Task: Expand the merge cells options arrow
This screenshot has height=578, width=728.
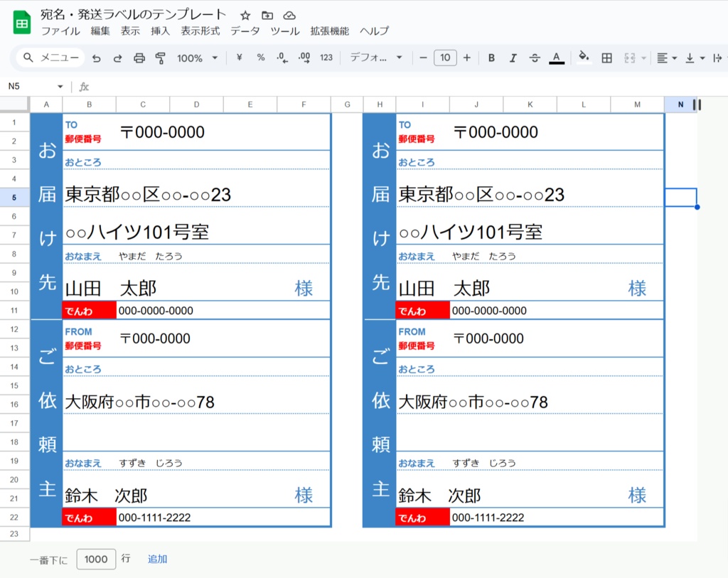Action: pos(643,58)
